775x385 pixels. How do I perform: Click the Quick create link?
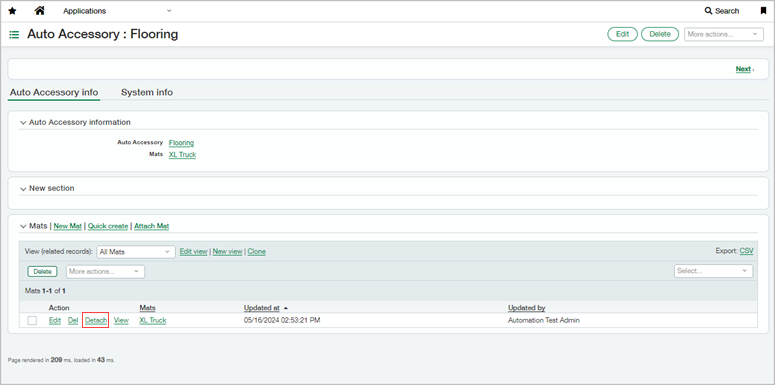click(x=108, y=226)
